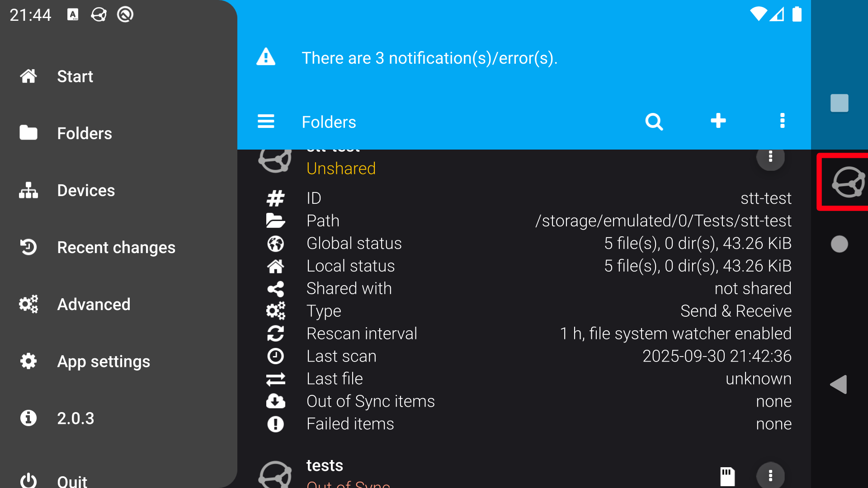Open the Start menu item
The height and width of the screenshot is (488, 868).
(75, 76)
